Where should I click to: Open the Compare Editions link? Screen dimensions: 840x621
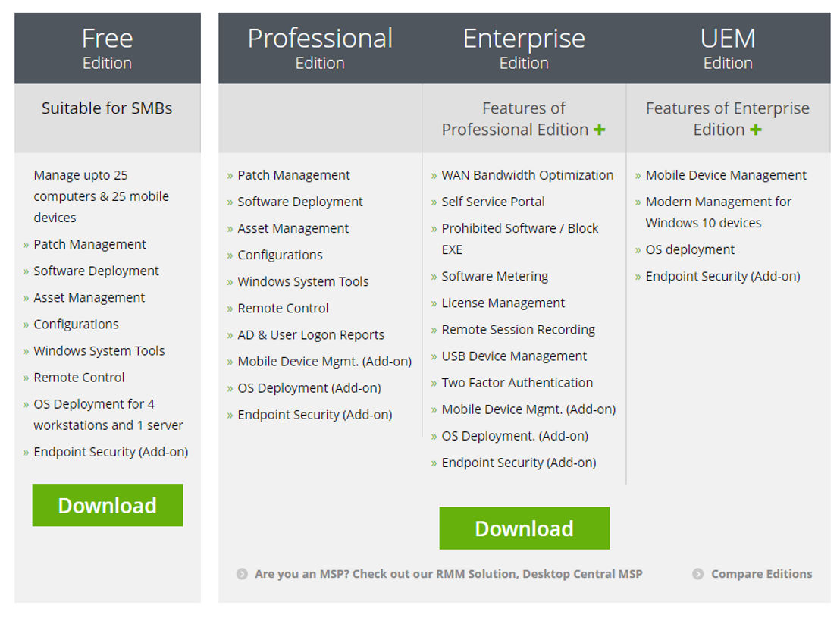pos(761,574)
